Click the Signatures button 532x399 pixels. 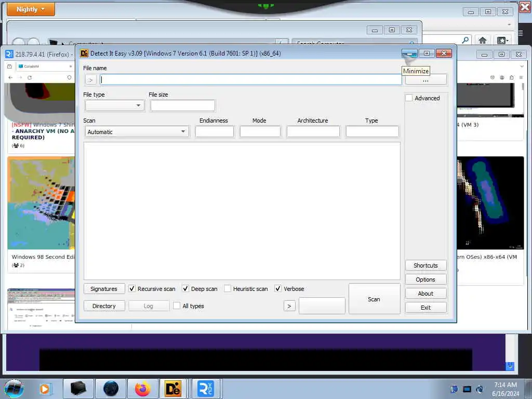[104, 289]
